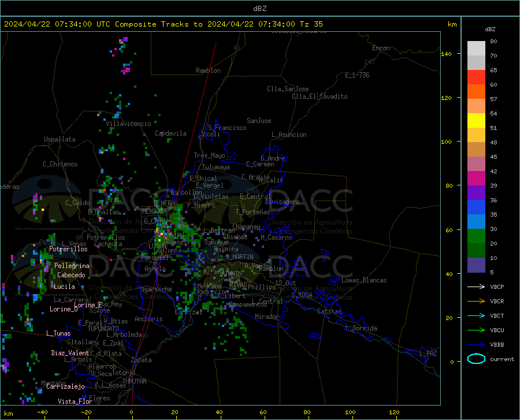Click the green VBCU arrow icon

pyautogui.click(x=476, y=330)
